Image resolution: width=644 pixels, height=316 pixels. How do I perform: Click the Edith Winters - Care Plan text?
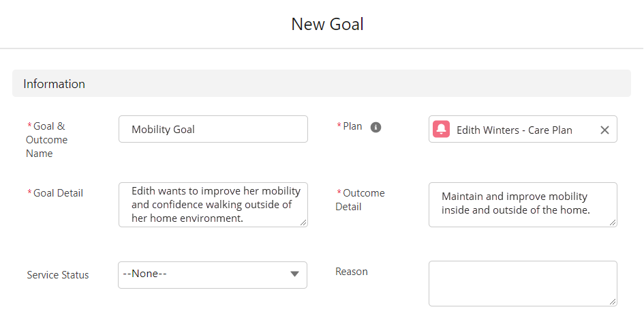pyautogui.click(x=515, y=130)
